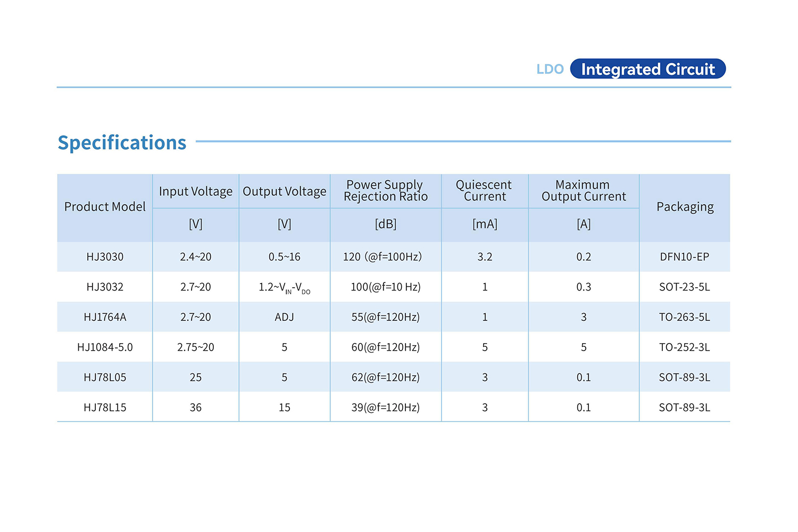Select the Specifications heading
This screenshot has height=532, width=798.
click(x=122, y=143)
